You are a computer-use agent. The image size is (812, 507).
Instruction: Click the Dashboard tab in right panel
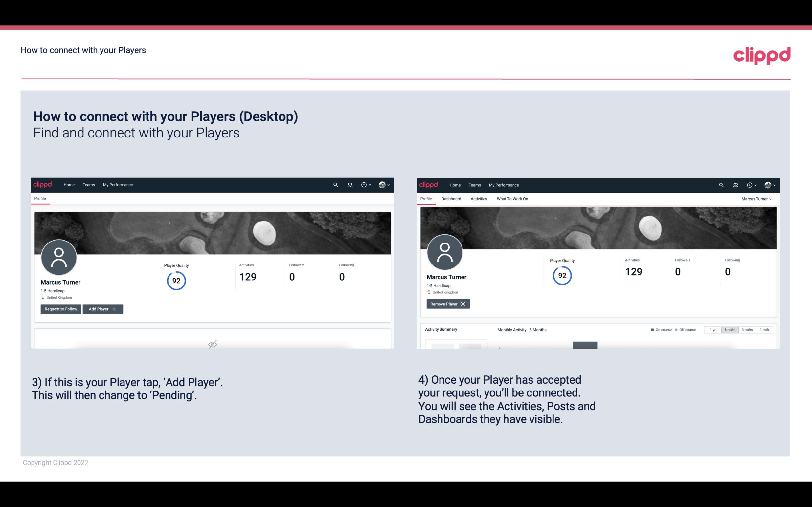[x=450, y=198]
